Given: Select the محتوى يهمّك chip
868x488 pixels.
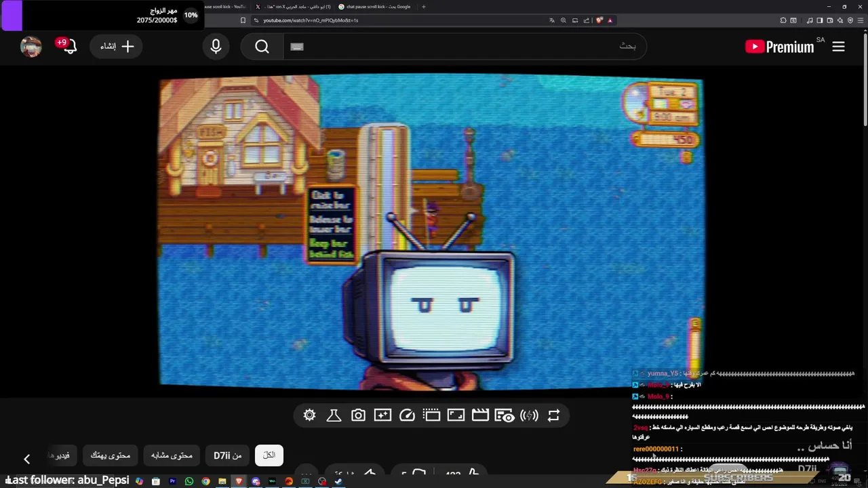Looking at the screenshot, I should click(110, 455).
